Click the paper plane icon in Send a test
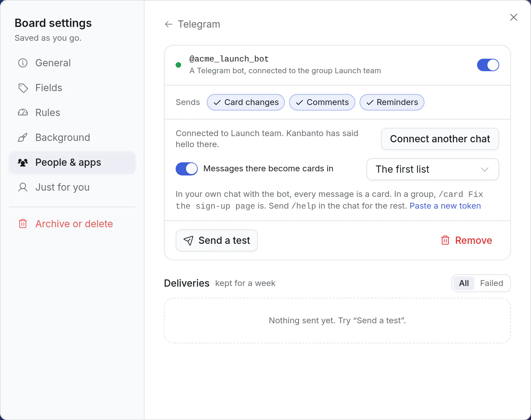The image size is (531, 420). point(188,240)
